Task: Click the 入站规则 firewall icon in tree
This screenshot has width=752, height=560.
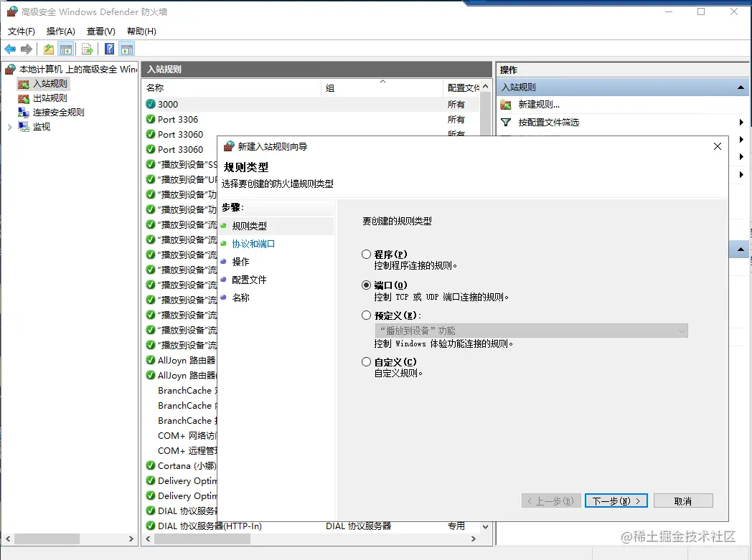Action: click(x=24, y=85)
